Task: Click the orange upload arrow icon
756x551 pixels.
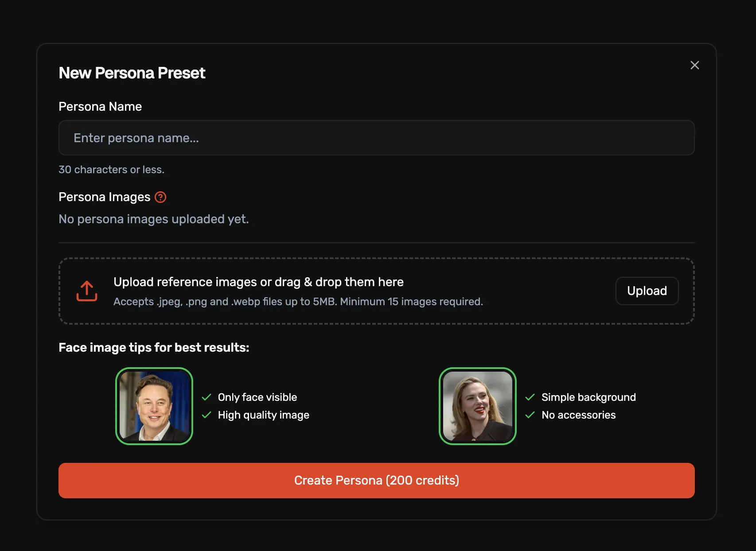Action: [x=87, y=291]
